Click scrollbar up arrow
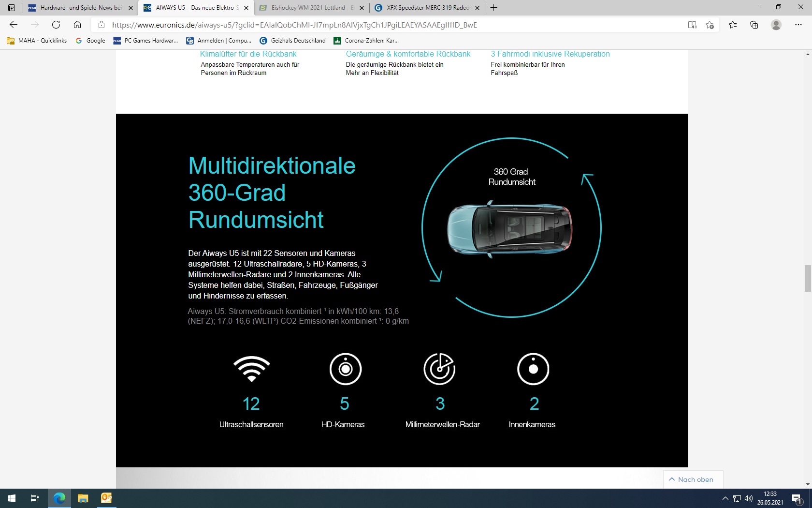The width and height of the screenshot is (812, 508). pos(808,54)
